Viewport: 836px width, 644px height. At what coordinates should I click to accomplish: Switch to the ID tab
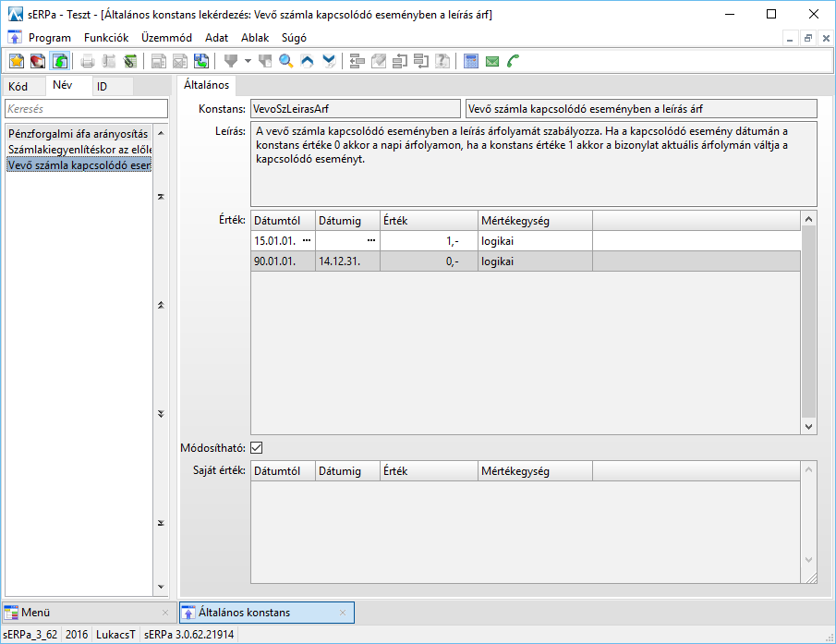(103, 87)
